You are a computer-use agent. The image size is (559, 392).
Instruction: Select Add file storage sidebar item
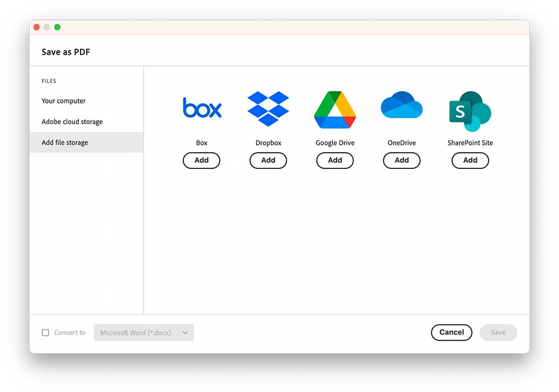pos(87,143)
